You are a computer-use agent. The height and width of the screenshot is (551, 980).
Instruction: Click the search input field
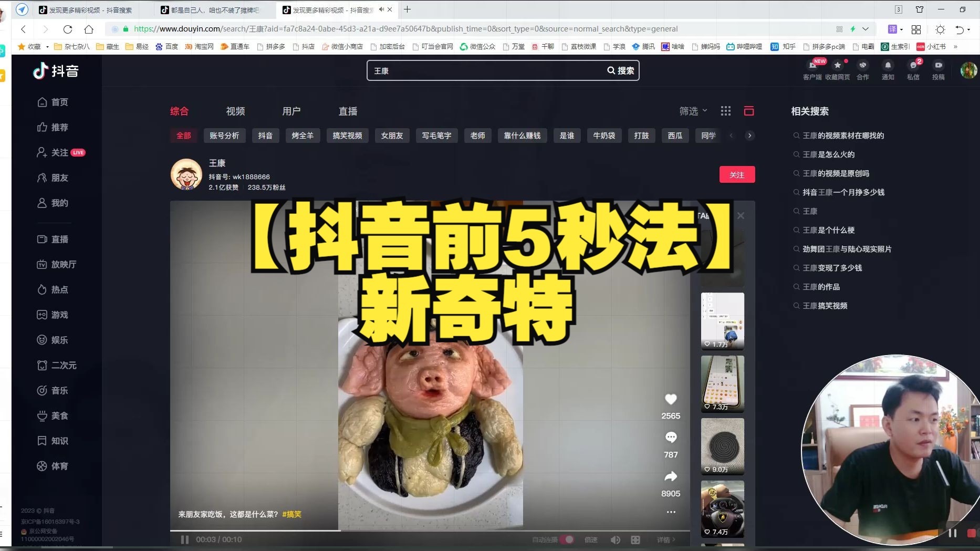coord(486,70)
